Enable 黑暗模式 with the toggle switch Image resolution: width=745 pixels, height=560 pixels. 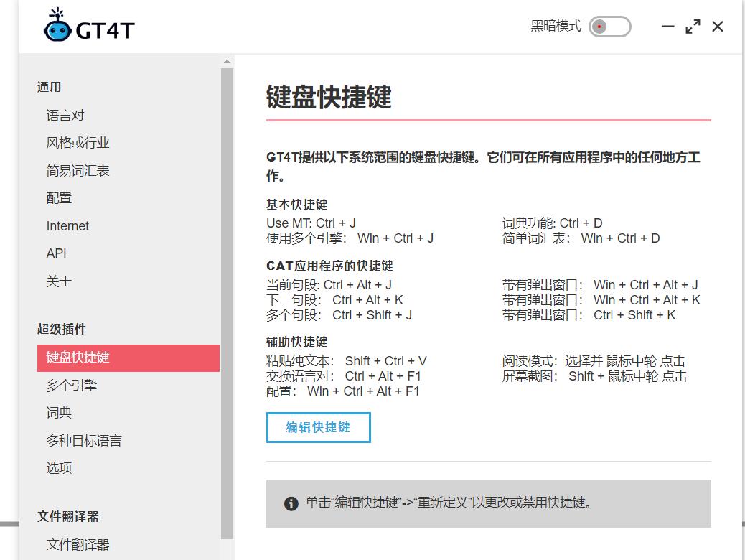[x=609, y=26]
